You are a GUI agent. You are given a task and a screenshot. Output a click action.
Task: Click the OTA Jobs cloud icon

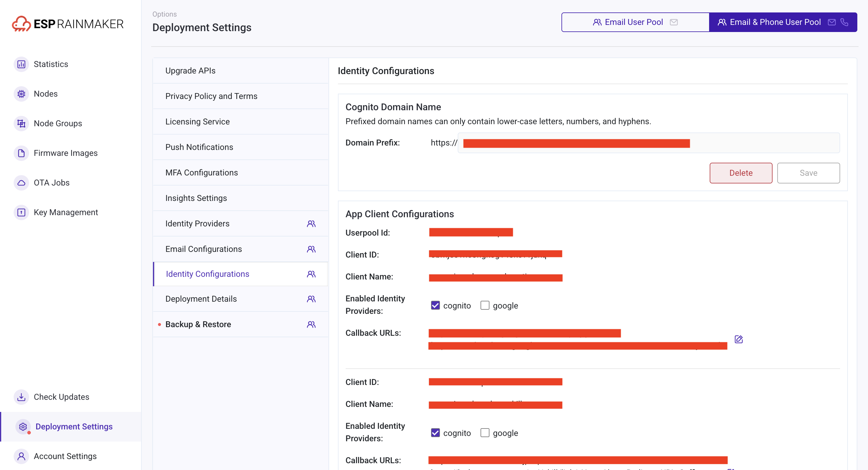point(21,183)
